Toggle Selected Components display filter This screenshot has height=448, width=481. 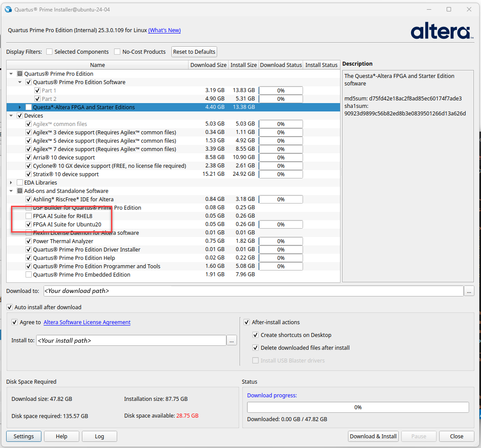click(49, 52)
